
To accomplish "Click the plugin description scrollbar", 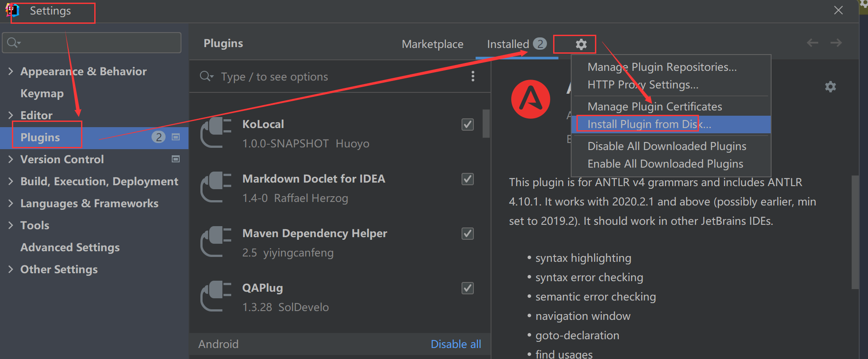I will coord(855,232).
